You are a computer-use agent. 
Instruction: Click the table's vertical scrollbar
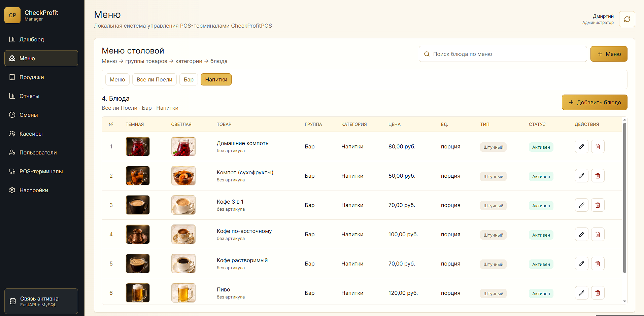pyautogui.click(x=624, y=198)
